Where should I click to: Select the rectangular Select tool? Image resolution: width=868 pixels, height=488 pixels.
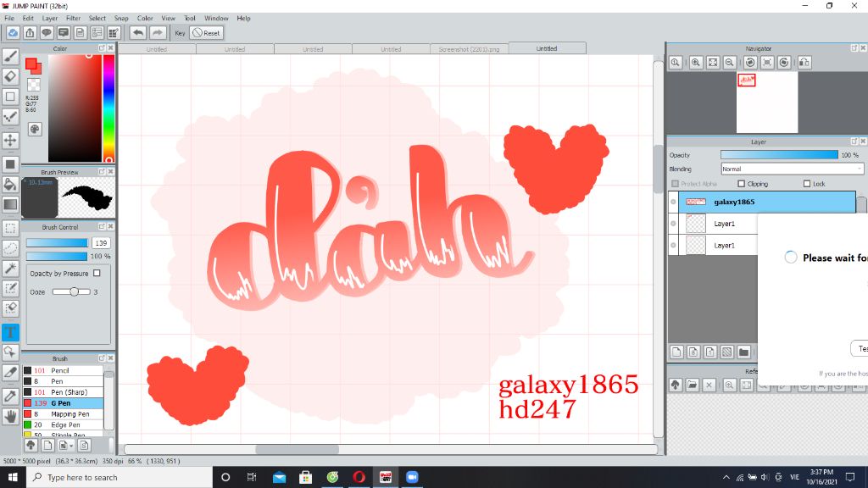pyautogui.click(x=10, y=228)
